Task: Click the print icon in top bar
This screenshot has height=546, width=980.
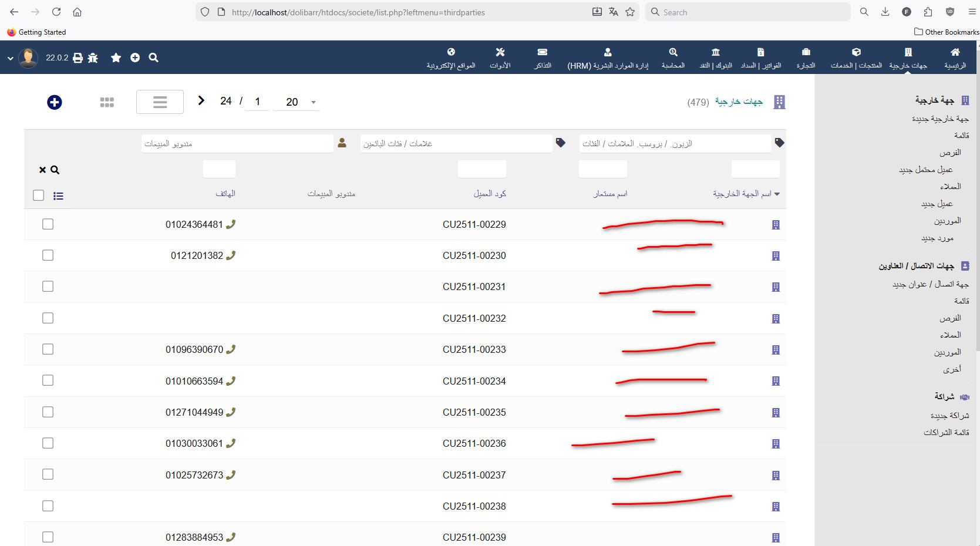Action: 78,58
